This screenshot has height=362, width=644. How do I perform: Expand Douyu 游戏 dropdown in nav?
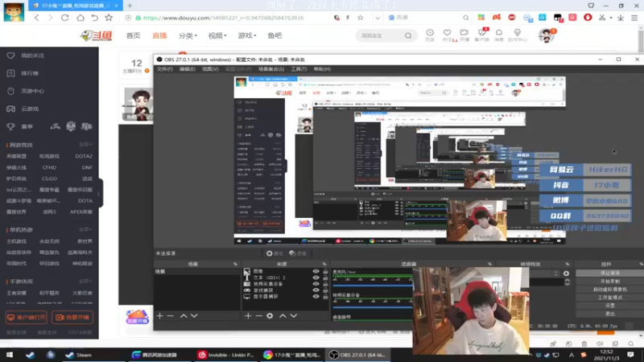247,35
